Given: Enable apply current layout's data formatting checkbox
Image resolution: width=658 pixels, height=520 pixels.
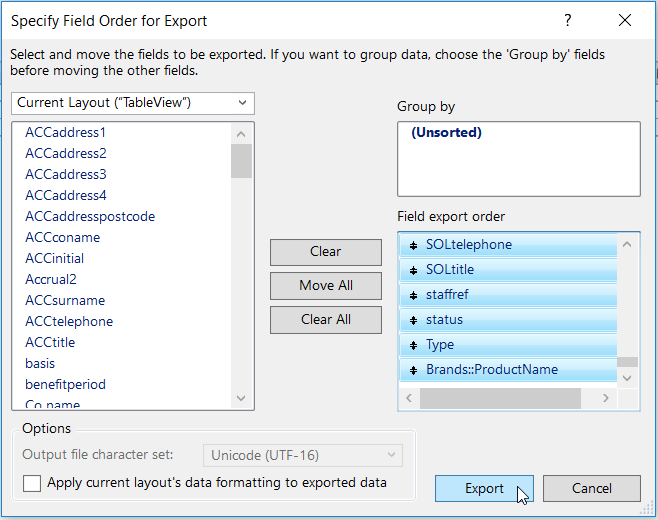Looking at the screenshot, I should click(x=33, y=483).
